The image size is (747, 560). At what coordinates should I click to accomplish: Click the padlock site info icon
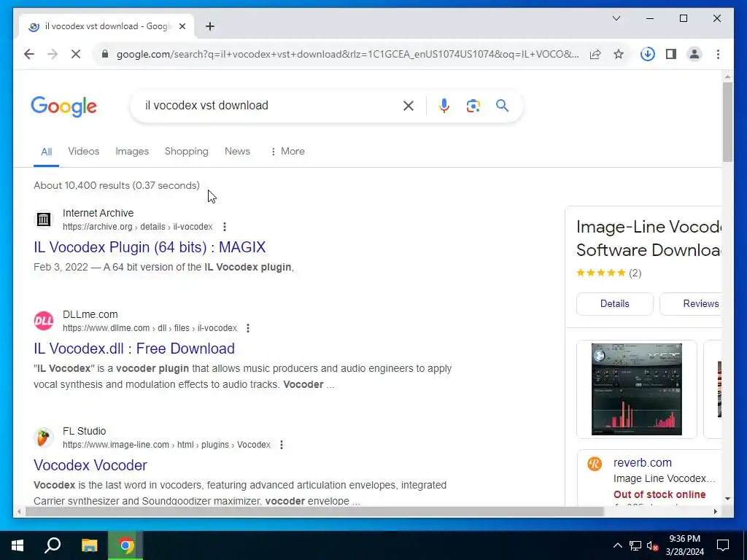click(105, 54)
